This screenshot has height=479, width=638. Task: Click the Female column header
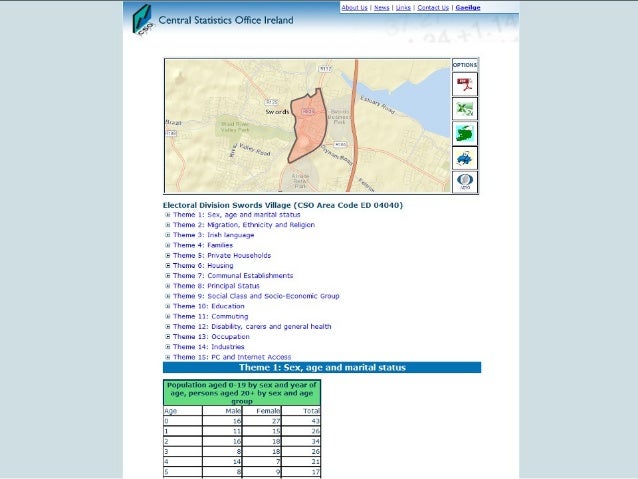coord(262,411)
